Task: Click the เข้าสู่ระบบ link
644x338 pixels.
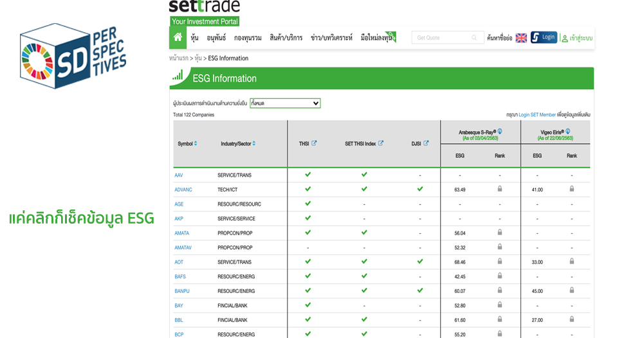Action: point(578,38)
